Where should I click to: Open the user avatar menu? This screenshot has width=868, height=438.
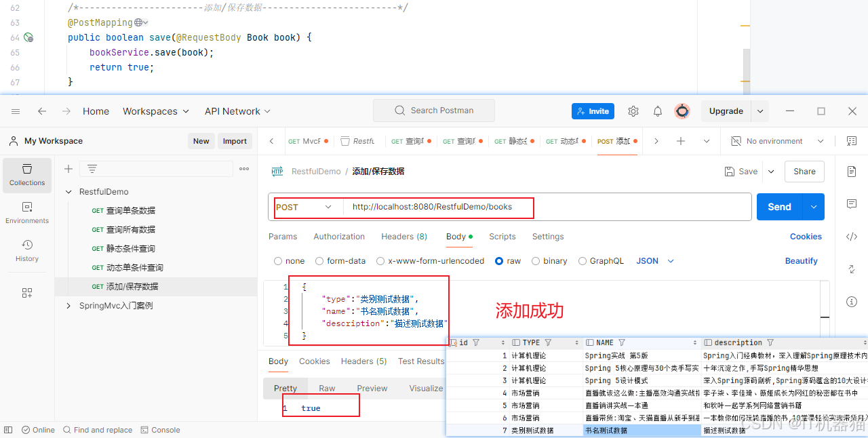pyautogui.click(x=682, y=111)
